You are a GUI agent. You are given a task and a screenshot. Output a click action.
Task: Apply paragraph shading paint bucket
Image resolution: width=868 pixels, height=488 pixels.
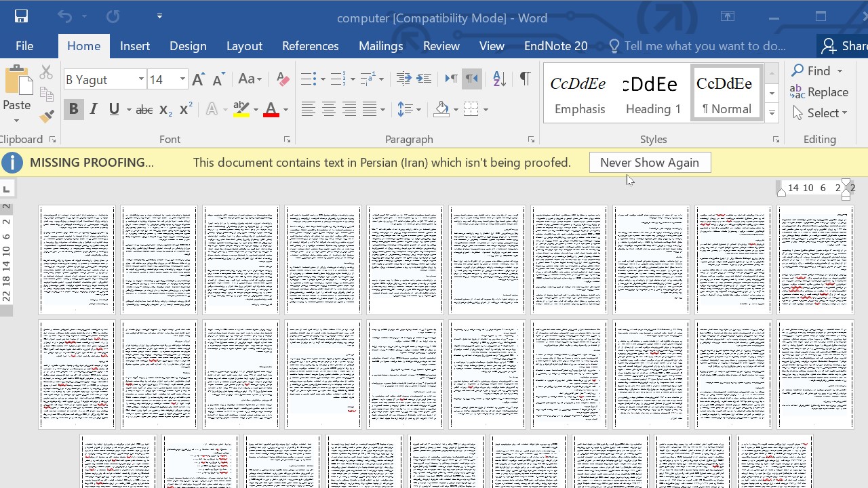click(441, 109)
